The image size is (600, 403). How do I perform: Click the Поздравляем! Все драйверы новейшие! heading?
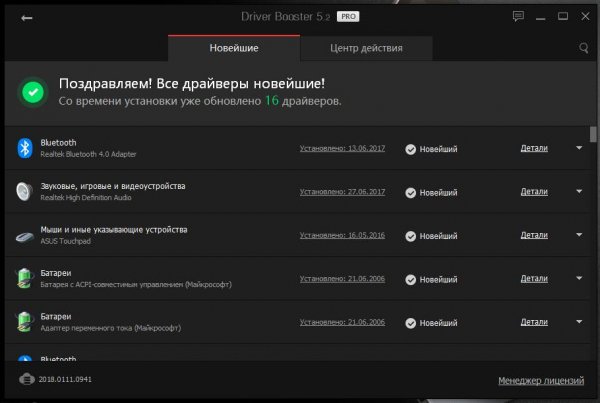coord(192,83)
